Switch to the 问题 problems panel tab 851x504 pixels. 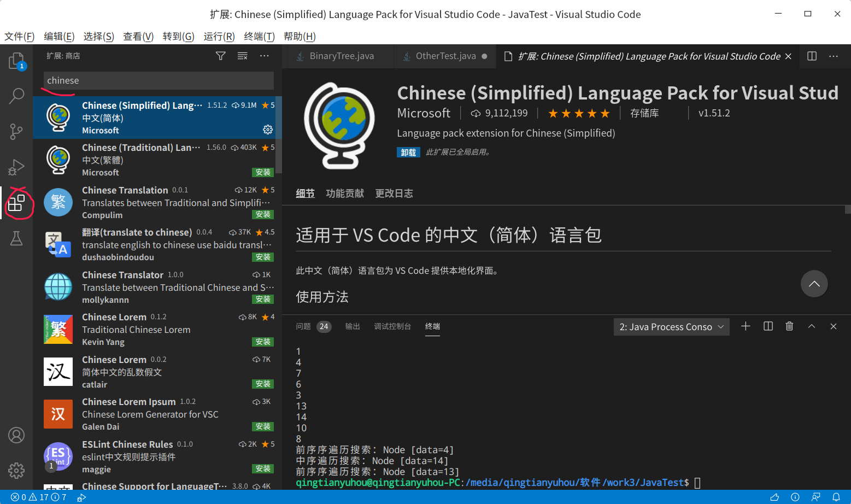click(313, 326)
